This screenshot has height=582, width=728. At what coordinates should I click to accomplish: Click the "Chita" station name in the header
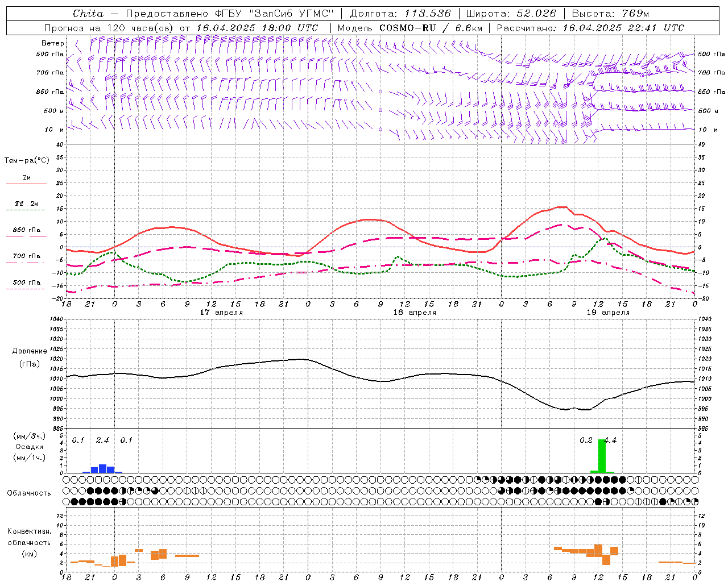point(88,14)
